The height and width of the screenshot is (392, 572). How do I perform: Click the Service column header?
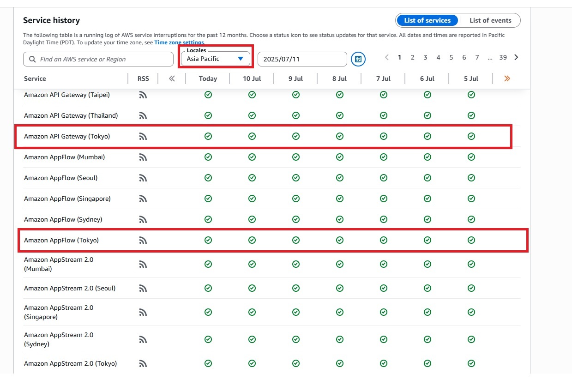35,78
